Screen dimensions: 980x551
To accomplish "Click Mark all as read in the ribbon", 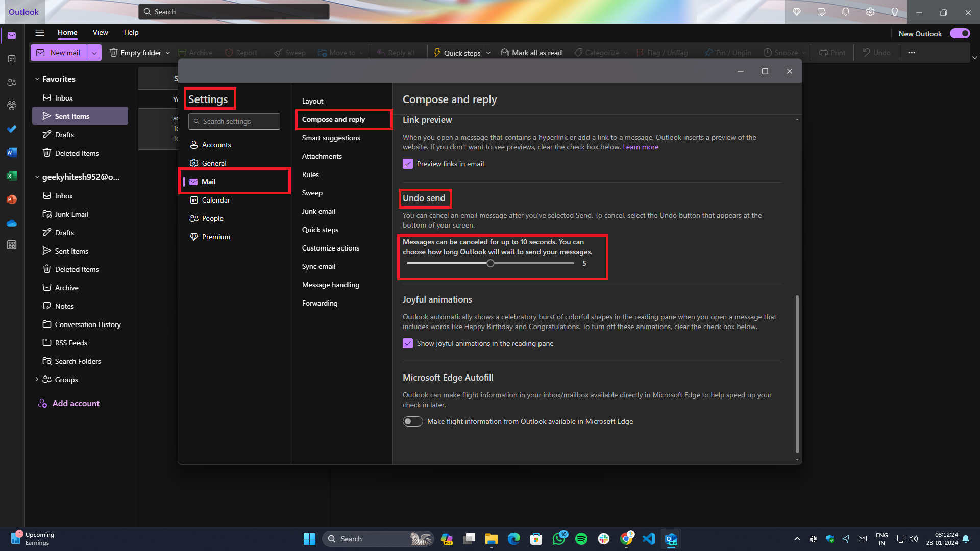I will [531, 53].
